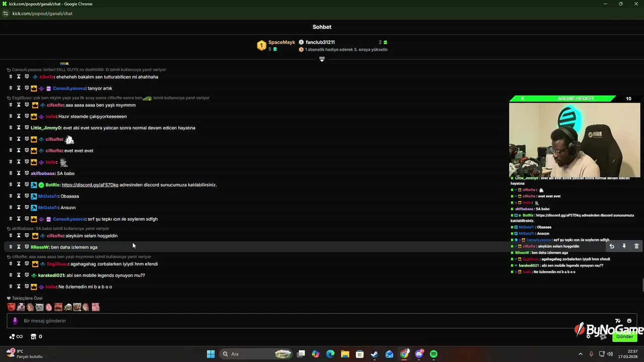Timeout EzgiiSuuu on the 'agahagahag' row

click(19, 263)
